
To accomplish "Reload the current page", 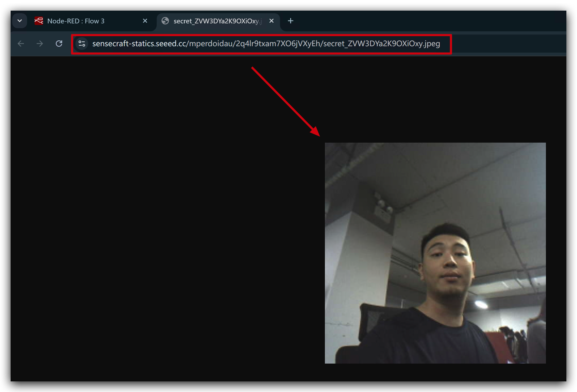I will point(59,44).
